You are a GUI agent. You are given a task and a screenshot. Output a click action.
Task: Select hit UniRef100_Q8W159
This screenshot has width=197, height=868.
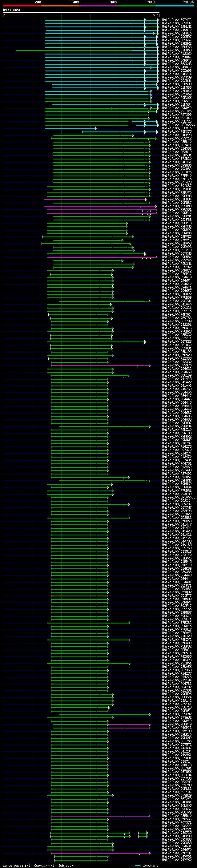coord(177,375)
